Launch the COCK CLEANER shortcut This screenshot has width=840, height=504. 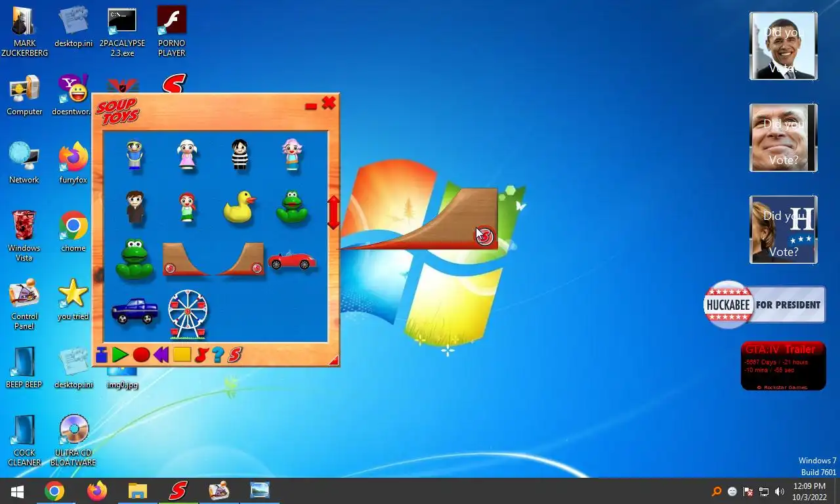(x=24, y=441)
